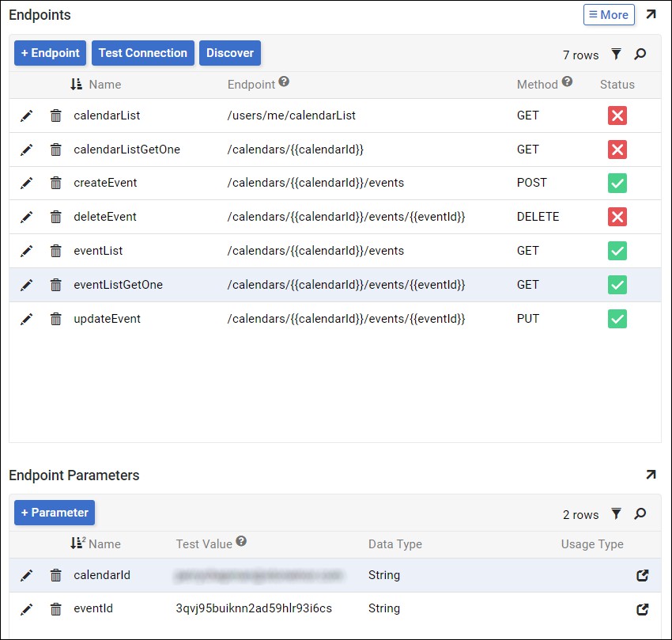This screenshot has width=672, height=640.
Task: Edit the calendarList endpoint via pencil icon
Action: pos(26,116)
